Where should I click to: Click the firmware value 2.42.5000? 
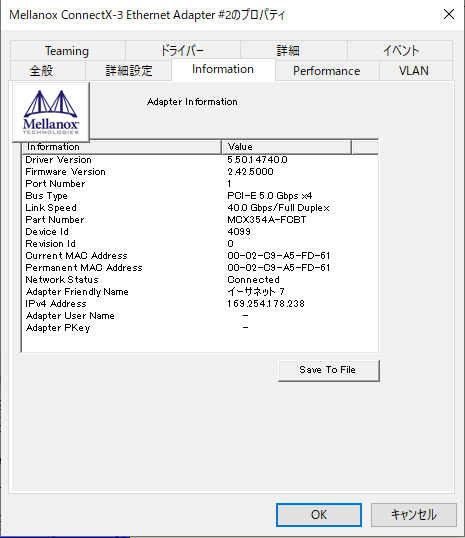click(251, 172)
